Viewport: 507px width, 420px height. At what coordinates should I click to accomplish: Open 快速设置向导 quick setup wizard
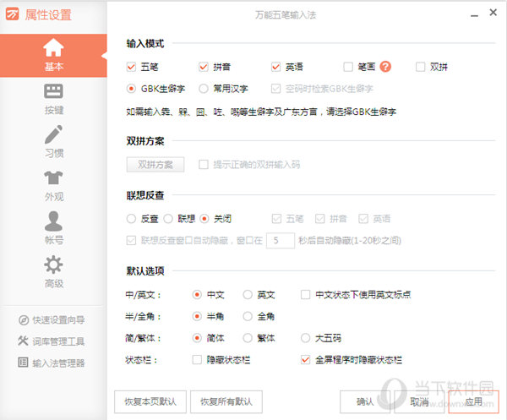pyautogui.click(x=52, y=320)
